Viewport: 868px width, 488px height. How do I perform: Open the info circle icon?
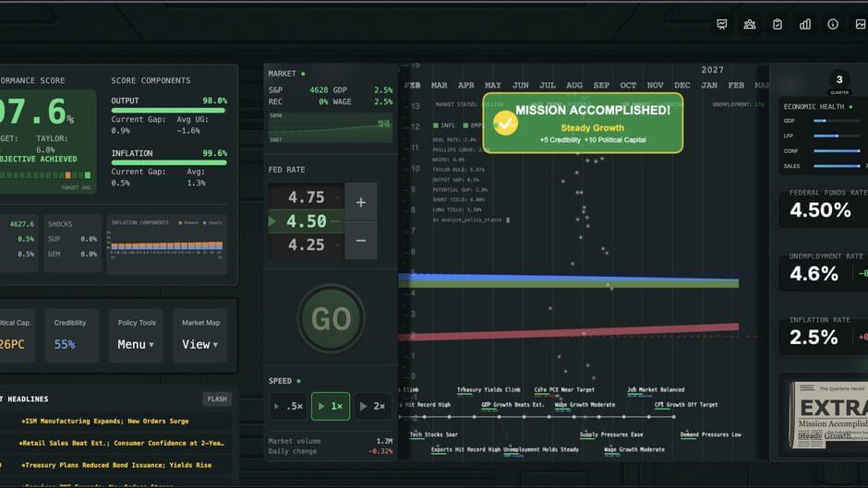(x=833, y=24)
